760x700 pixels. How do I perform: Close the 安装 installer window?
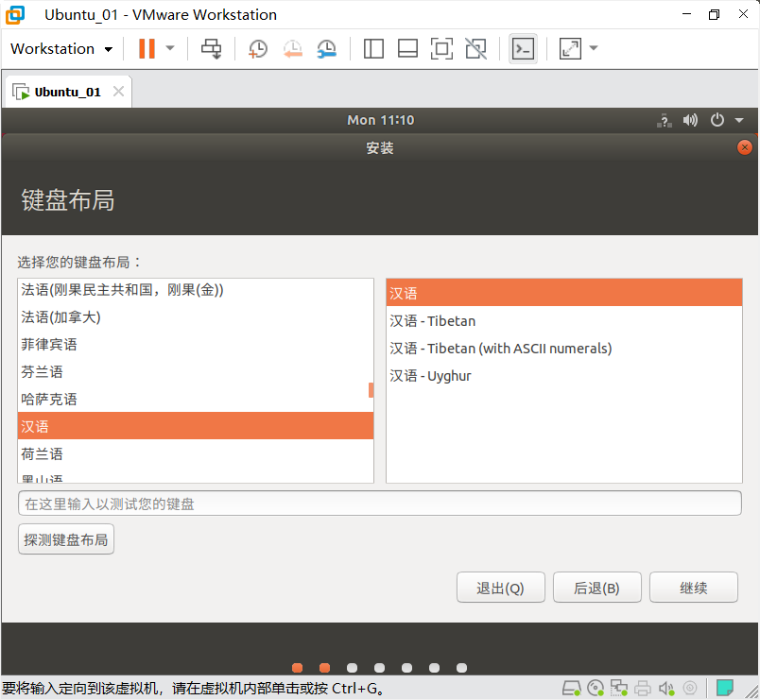[x=745, y=147]
